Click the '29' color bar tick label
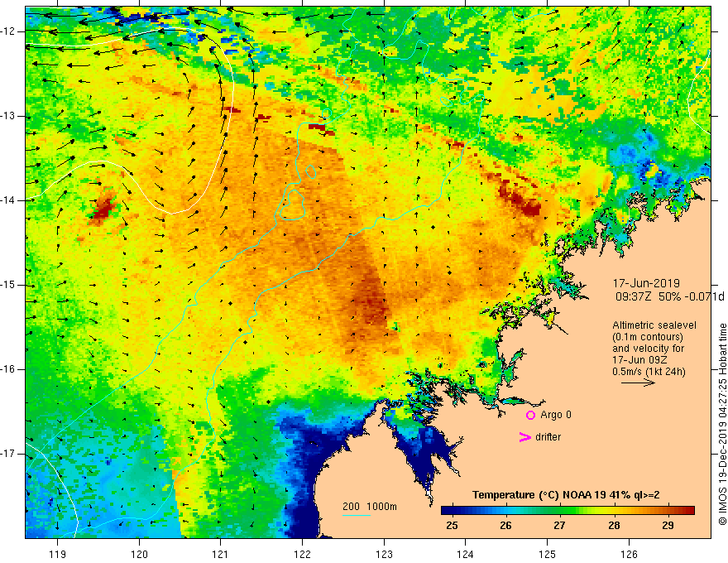 668,526
